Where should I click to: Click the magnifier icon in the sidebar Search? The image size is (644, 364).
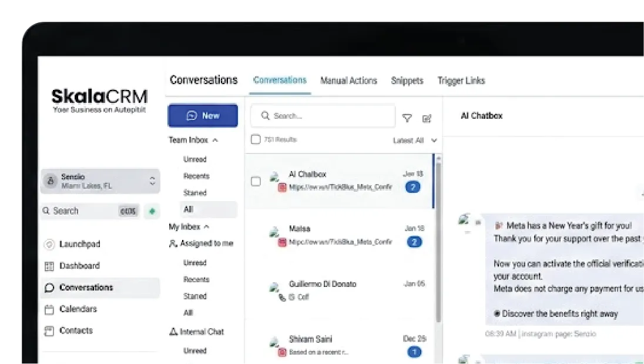pyautogui.click(x=46, y=211)
